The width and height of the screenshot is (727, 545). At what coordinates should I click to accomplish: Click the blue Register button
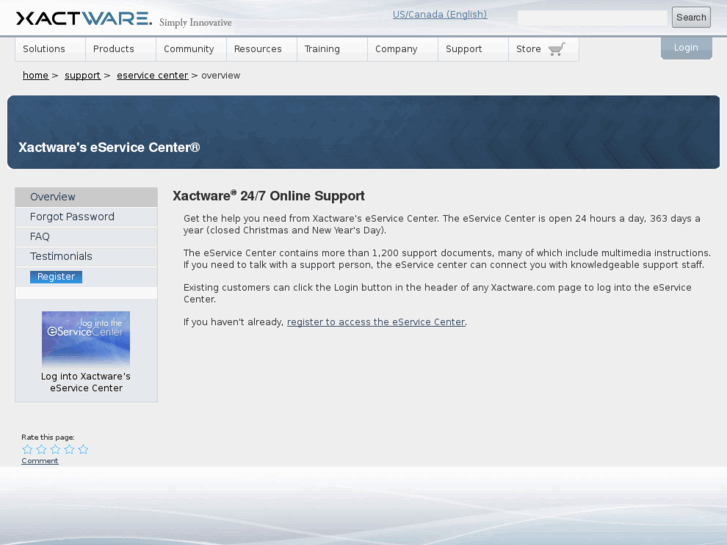tap(56, 276)
